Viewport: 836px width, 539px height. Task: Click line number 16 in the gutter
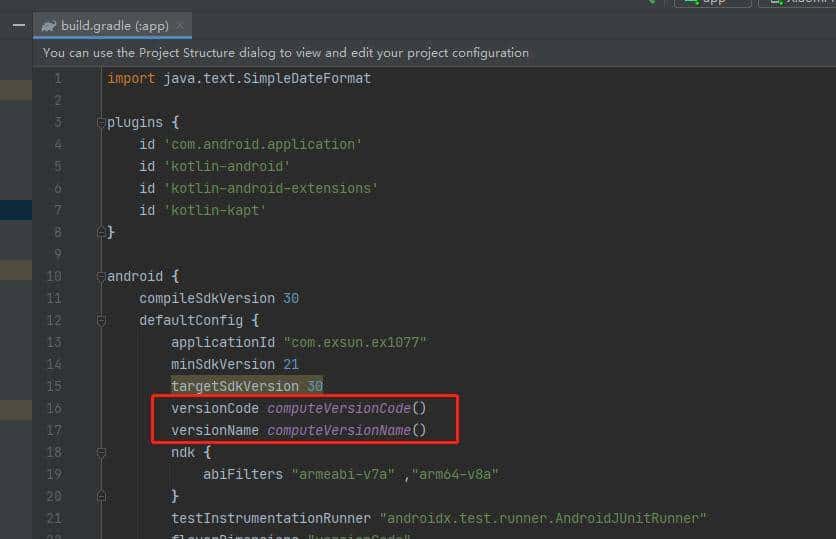[54, 408]
